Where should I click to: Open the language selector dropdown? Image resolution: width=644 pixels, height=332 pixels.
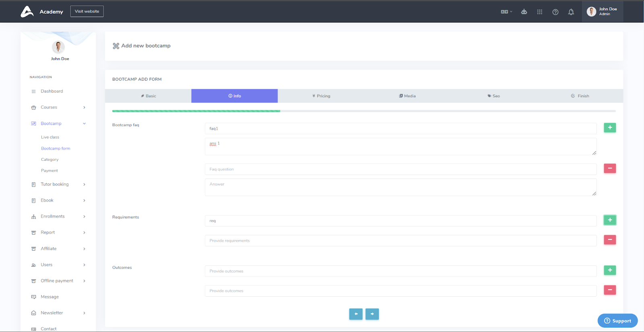(x=506, y=12)
